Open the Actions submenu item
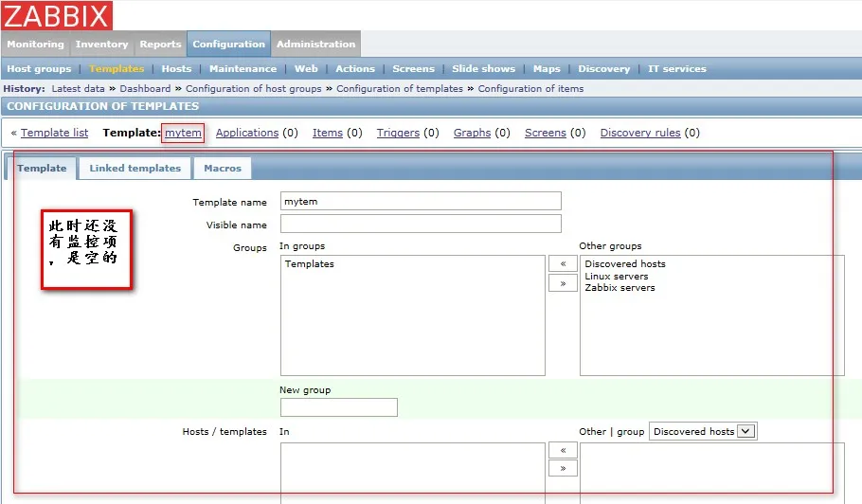 (355, 69)
